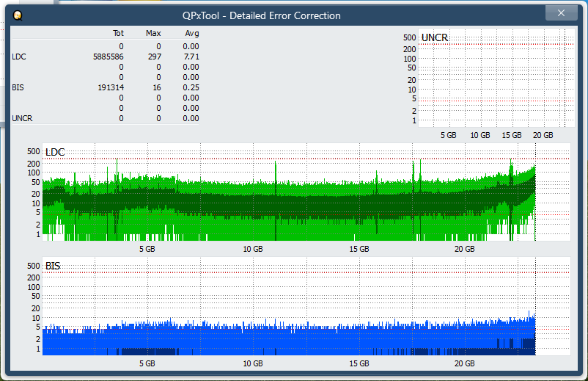Click the '5 GB' axis label under UNCR graph
588x381 pixels.
click(449, 135)
